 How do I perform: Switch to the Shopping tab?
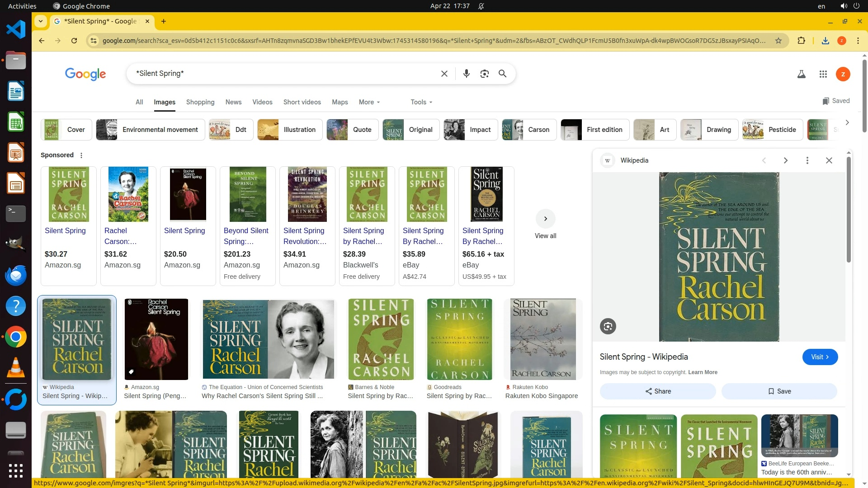(x=200, y=102)
